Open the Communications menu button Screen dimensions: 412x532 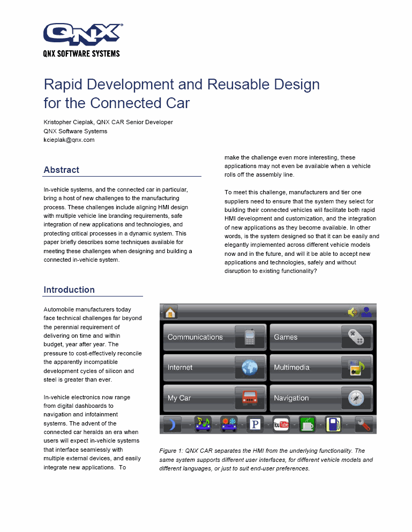tap(215, 337)
